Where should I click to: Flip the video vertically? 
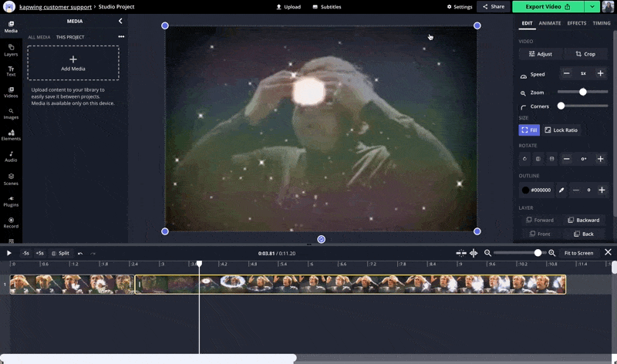tap(551, 159)
